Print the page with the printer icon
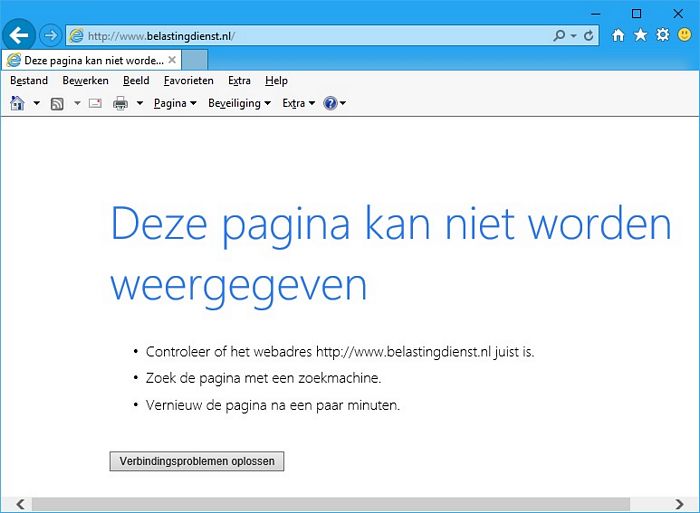Image resolution: width=700 pixels, height=513 pixels. coord(120,104)
